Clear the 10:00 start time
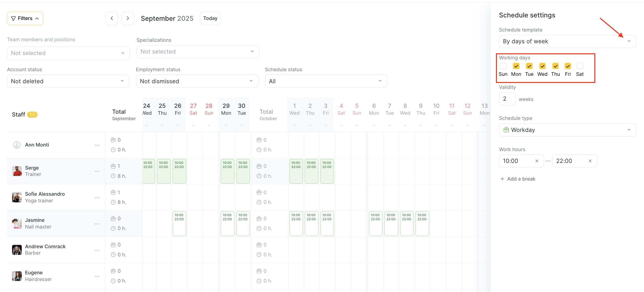 [537, 161]
